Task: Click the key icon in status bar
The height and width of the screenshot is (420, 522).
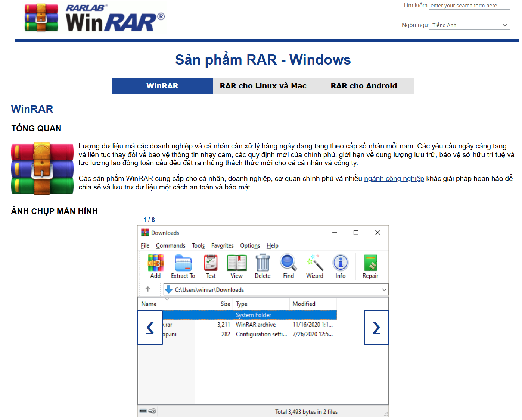Action: tap(152, 411)
